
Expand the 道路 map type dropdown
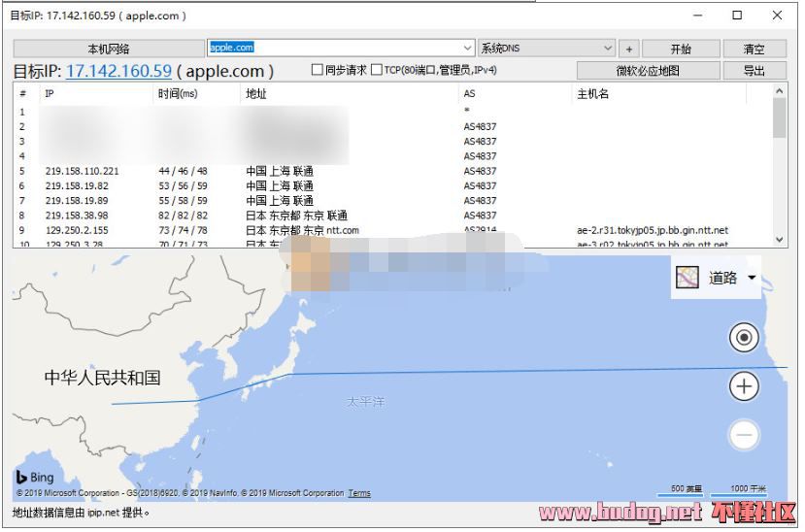(x=752, y=279)
